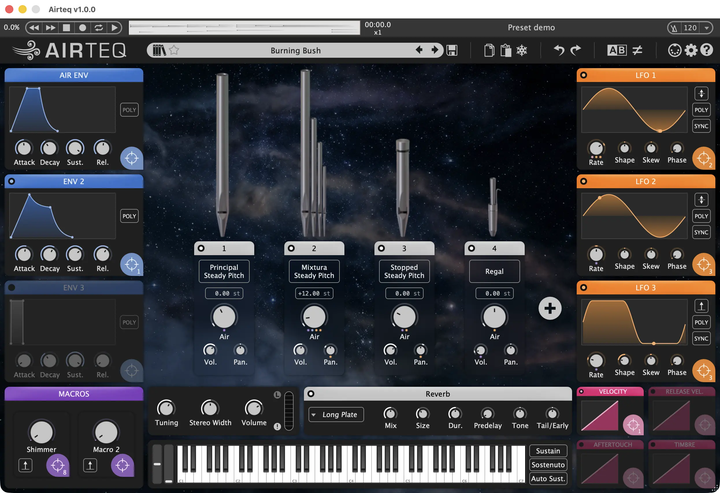The image size is (720, 493).
Task: Toggle pipe 4 power button
Action: click(x=472, y=248)
